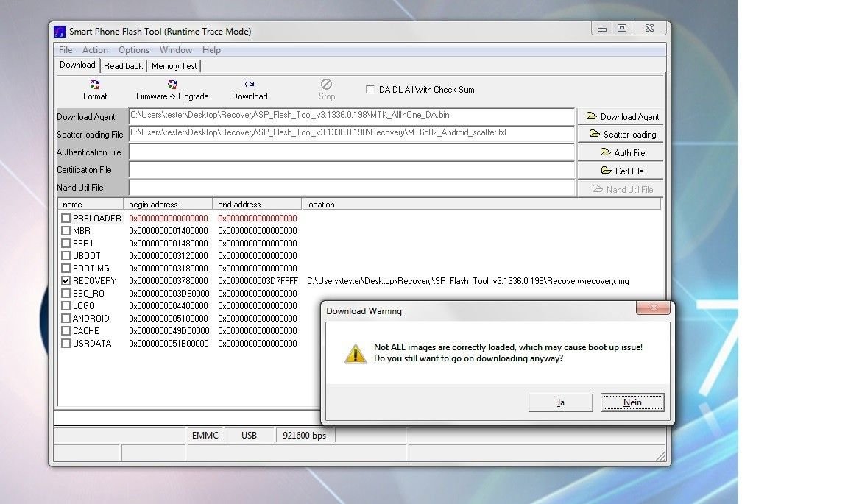The height and width of the screenshot is (504, 848).
Task: Click EMMC status bar entry
Action: [x=205, y=436]
